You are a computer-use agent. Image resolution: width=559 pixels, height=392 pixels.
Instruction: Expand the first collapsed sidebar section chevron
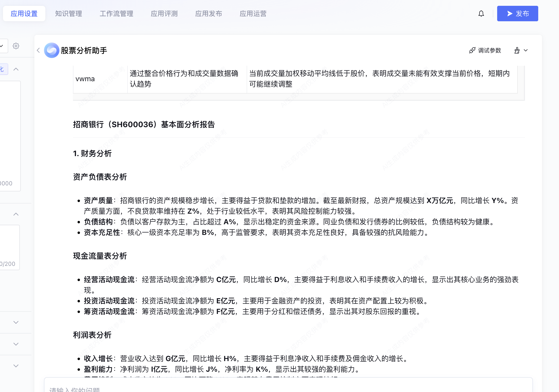point(16,322)
